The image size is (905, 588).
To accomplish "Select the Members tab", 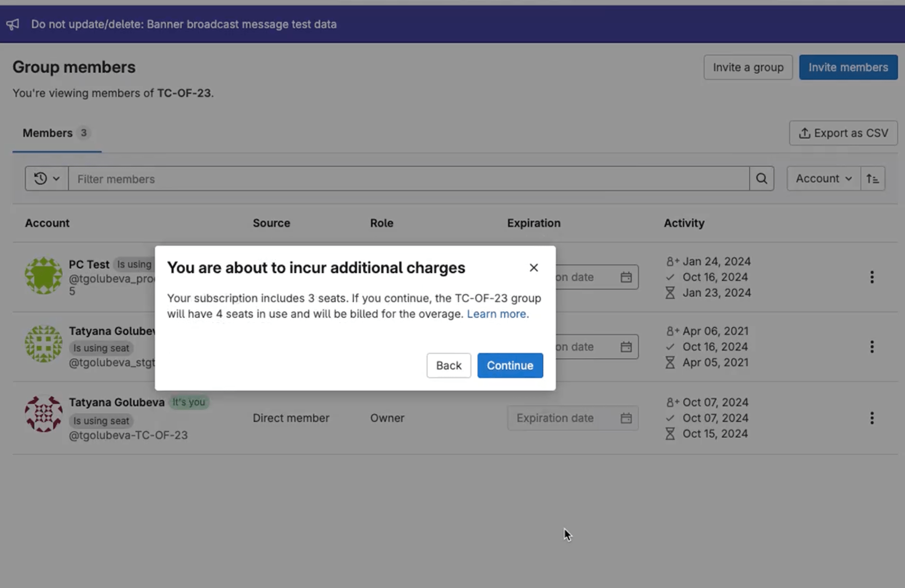I will 57,133.
